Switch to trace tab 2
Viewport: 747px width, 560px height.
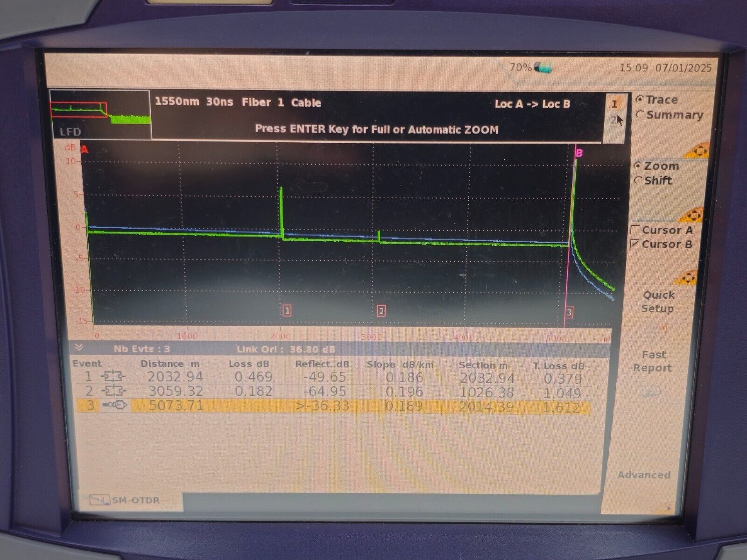(613, 120)
